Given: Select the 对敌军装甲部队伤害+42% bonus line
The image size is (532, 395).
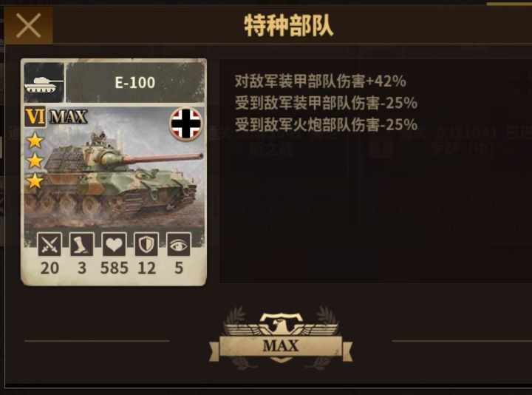Looking at the screenshot, I should (320, 81).
